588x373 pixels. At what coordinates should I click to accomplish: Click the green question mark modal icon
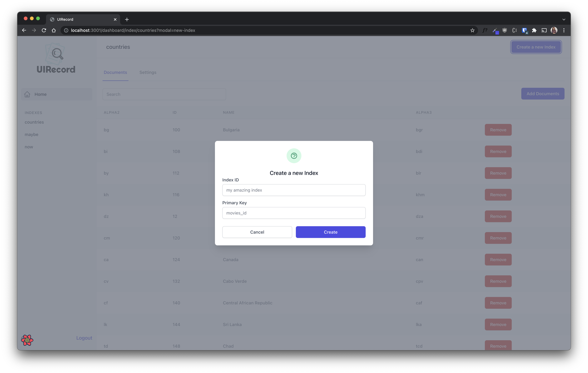point(294,156)
